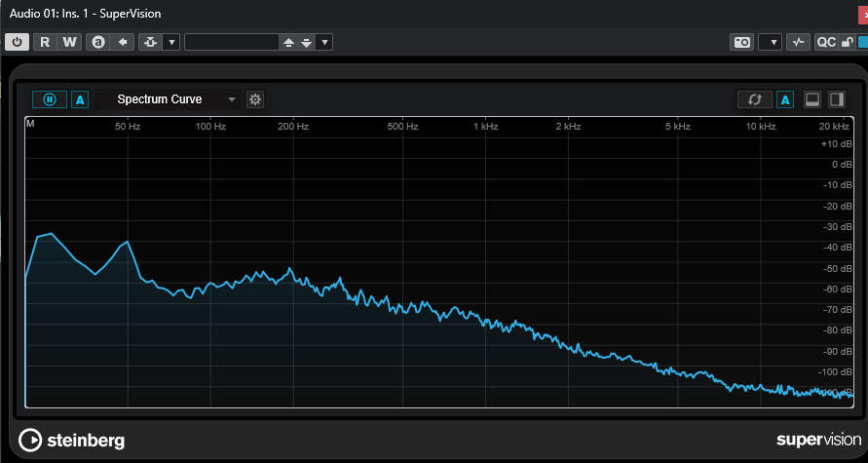Click the 2 kHz frequency label
Screen dimensions: 868x463
pos(568,127)
